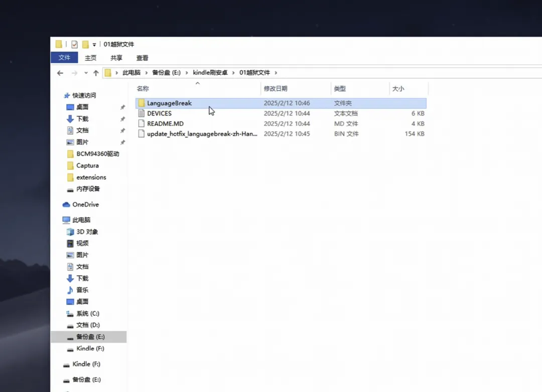Select the update_hotfix_languagebreak-zh-Han... file name
Viewport: 542px width, 392px height.
(202, 134)
